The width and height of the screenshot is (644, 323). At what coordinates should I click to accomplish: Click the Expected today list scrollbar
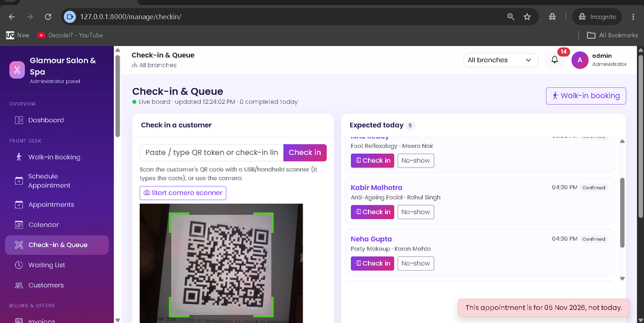tap(622, 212)
